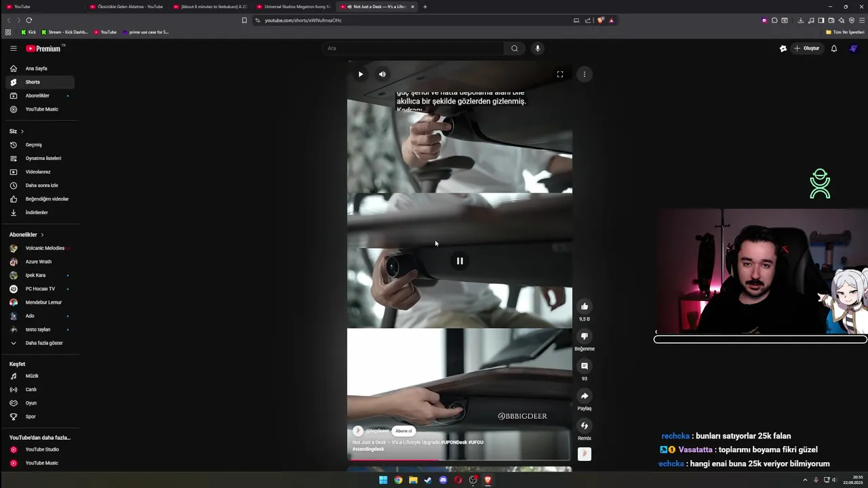Click the search magnifier button

(x=514, y=48)
